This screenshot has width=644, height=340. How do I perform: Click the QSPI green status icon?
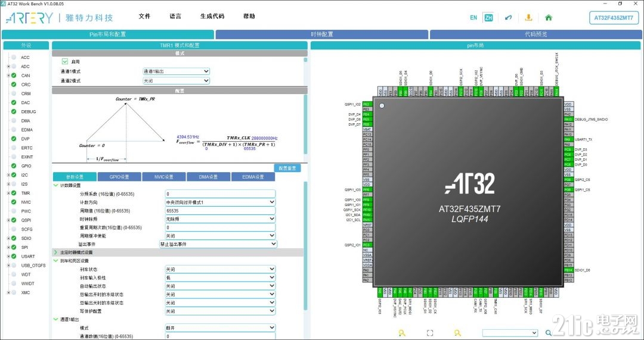(14, 220)
